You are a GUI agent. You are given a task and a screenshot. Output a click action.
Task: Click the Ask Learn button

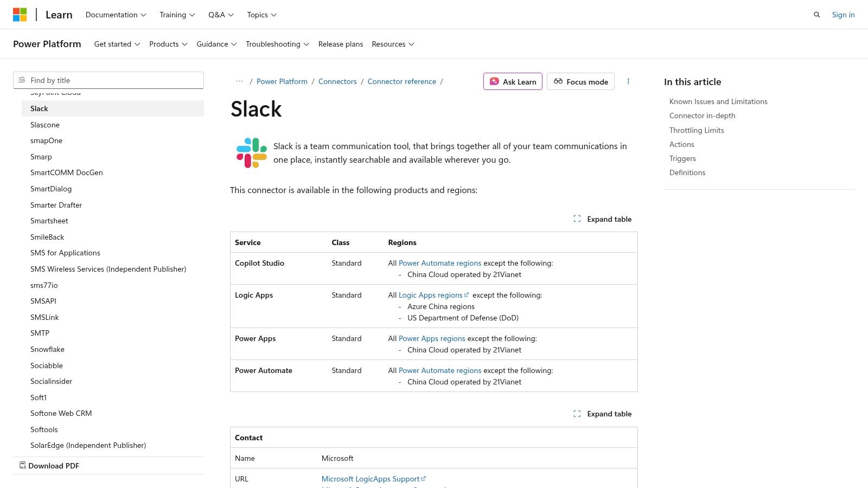point(513,81)
